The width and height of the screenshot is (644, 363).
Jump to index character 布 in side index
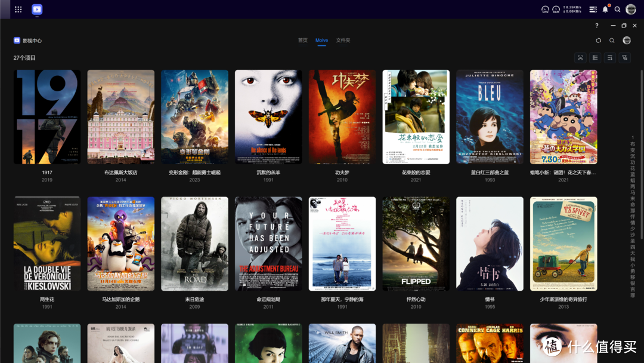[633, 144]
